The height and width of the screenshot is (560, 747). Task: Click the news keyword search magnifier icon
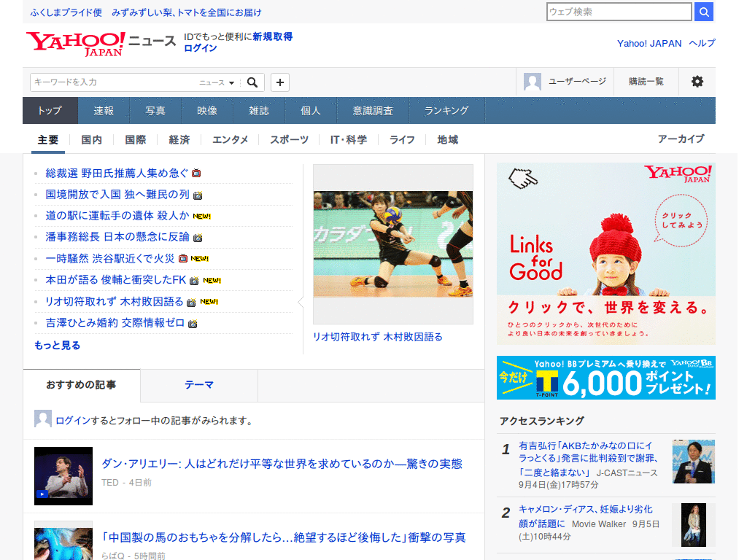tap(252, 82)
